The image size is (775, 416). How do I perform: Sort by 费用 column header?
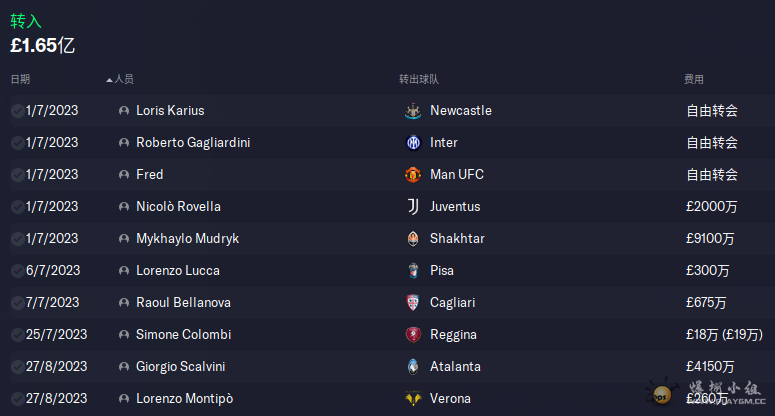tap(693, 80)
